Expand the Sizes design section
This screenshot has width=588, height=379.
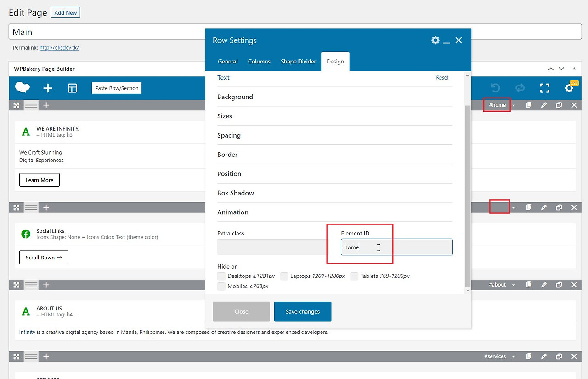click(335, 116)
